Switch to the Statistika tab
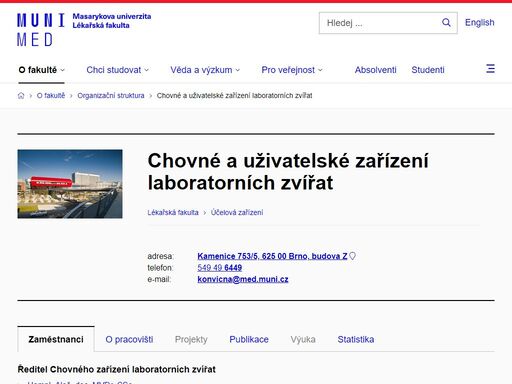 pos(356,339)
